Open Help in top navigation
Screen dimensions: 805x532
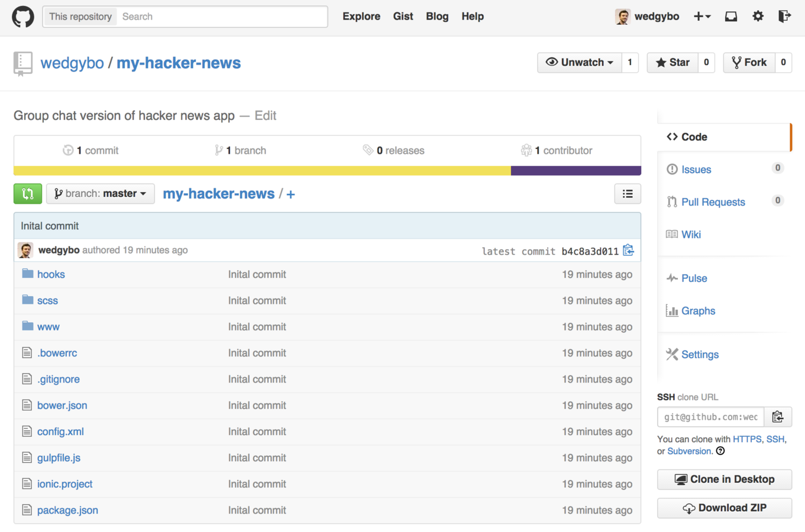click(x=473, y=17)
